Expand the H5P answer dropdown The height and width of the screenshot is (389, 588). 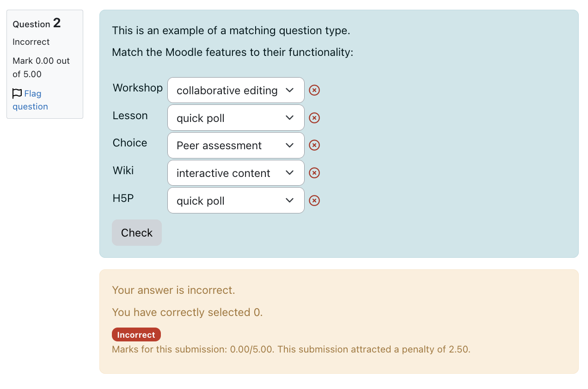pos(236,201)
